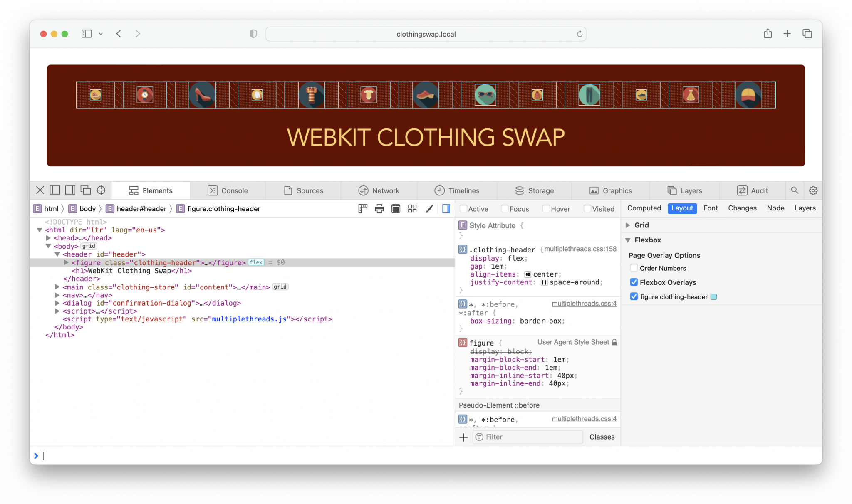Viewport: 852px width, 504px height.
Task: Open the print styles preview icon
Action: tap(379, 209)
